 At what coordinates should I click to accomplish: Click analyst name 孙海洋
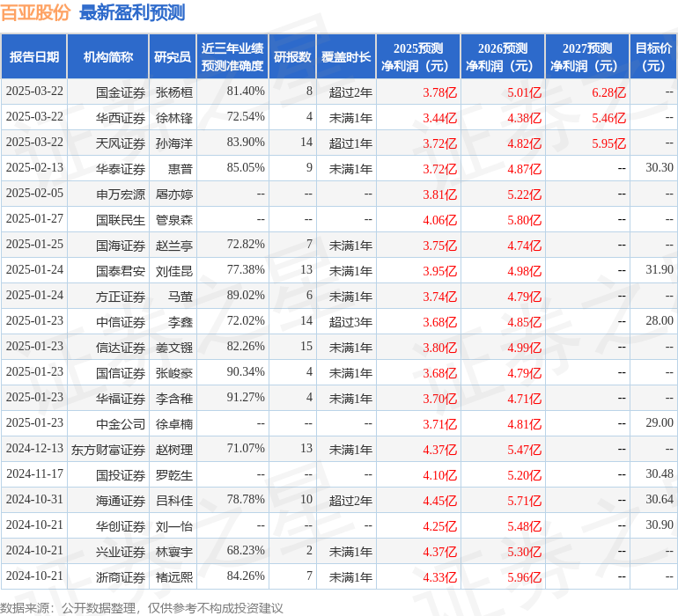point(174,143)
